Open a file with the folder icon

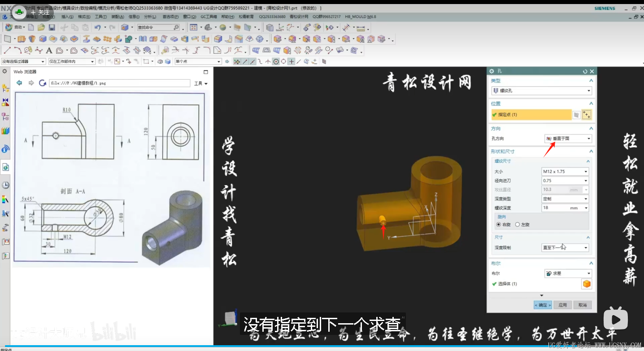point(41,28)
